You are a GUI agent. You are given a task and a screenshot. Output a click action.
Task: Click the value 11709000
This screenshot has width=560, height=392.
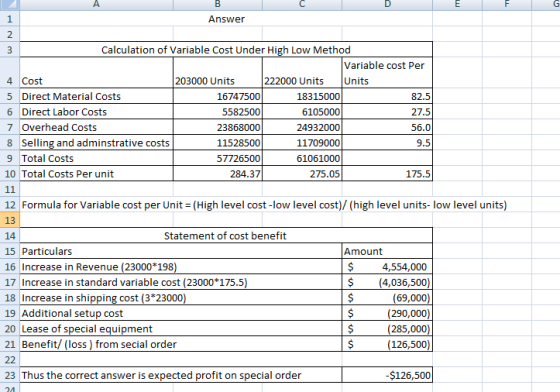pyautogui.click(x=302, y=142)
